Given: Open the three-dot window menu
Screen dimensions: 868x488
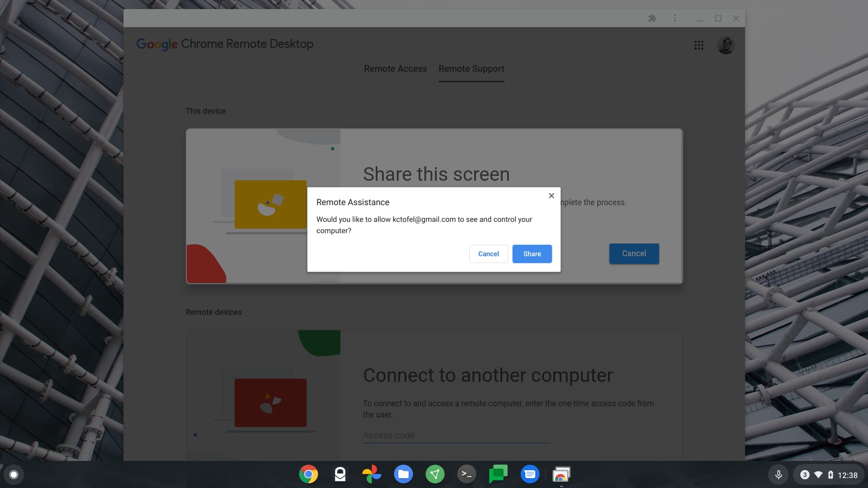Looking at the screenshot, I should tap(675, 18).
